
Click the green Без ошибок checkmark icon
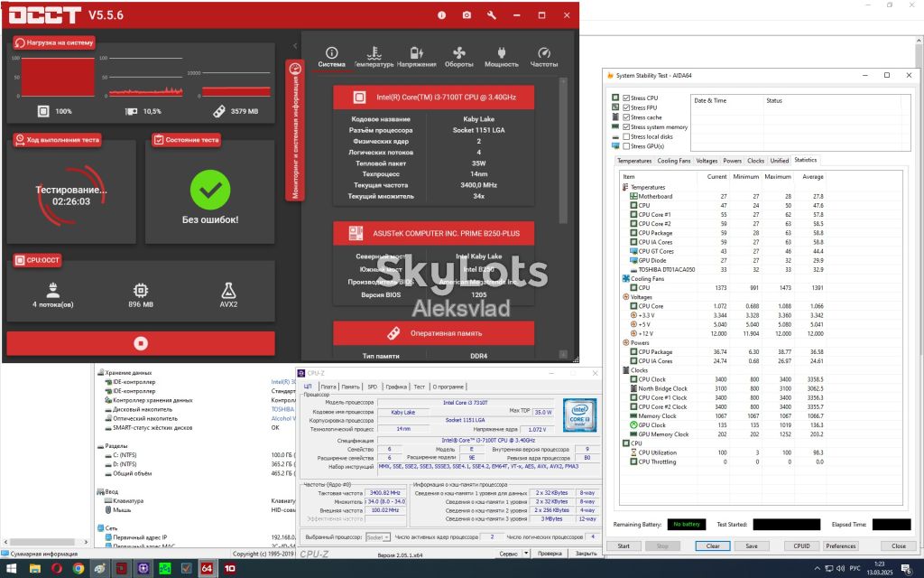[210, 190]
